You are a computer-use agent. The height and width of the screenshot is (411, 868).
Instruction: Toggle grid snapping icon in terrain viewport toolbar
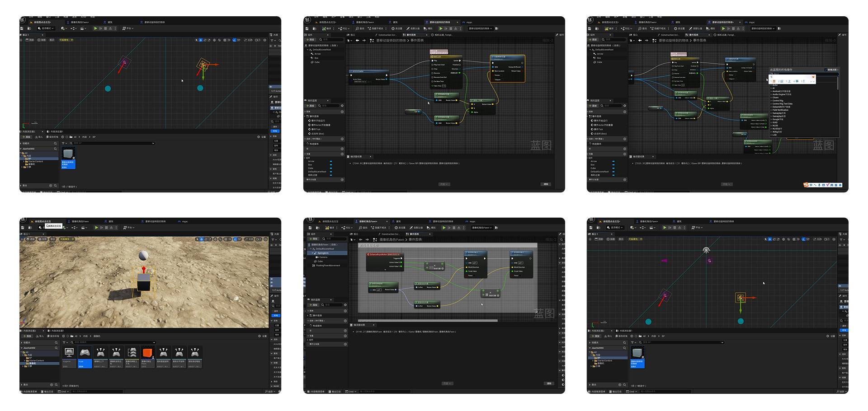[x=226, y=239]
